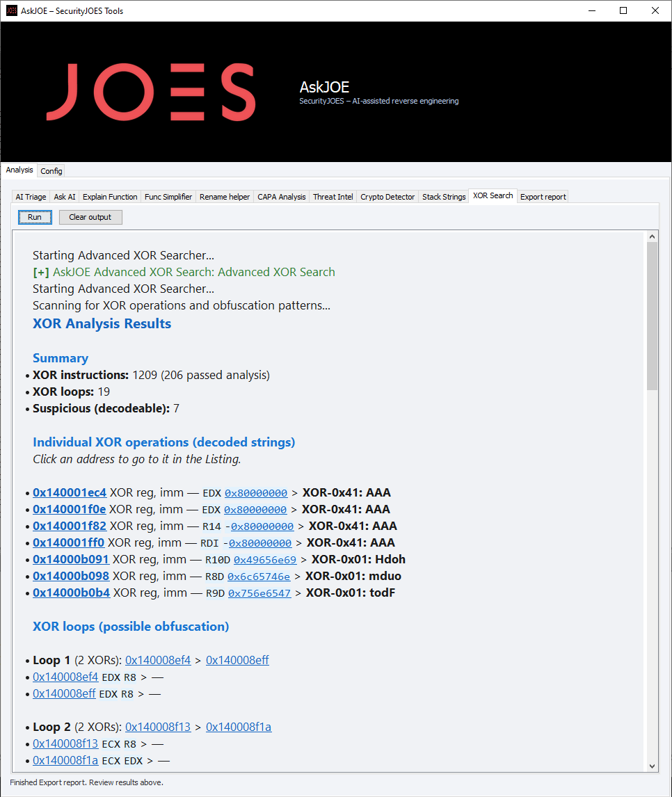Click 0x140008f1a ECX EDX bullet link
Image resolution: width=672 pixels, height=797 pixels.
(x=65, y=761)
